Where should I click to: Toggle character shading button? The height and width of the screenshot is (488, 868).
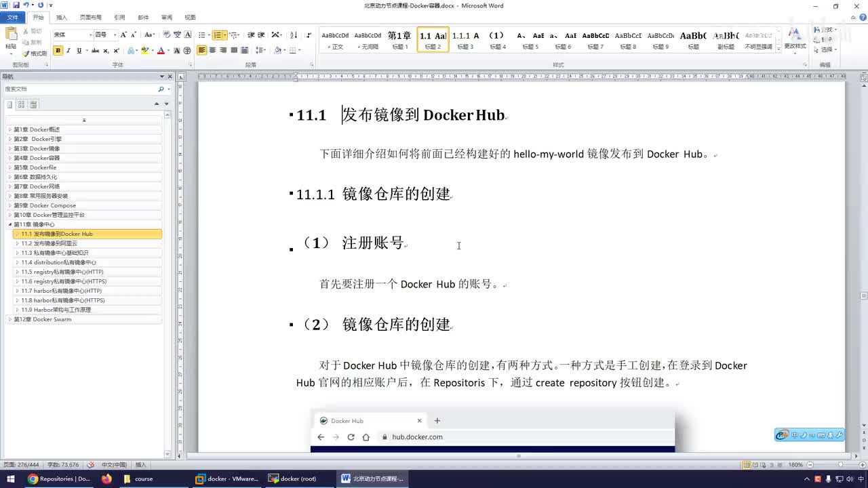177,51
